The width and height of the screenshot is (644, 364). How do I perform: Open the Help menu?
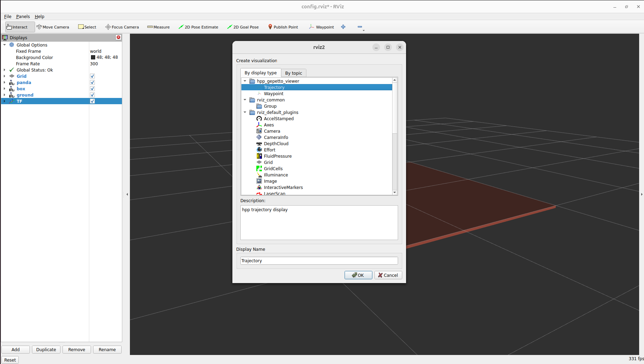pyautogui.click(x=39, y=16)
